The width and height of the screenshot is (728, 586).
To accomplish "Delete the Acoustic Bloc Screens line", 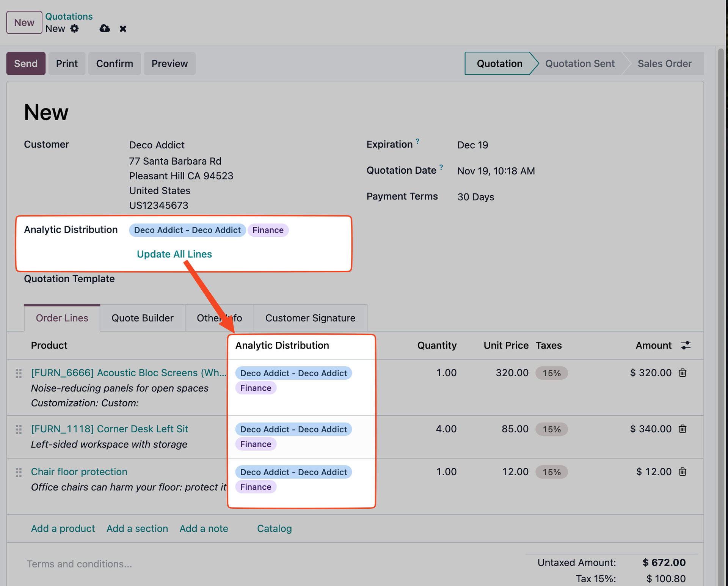I will point(682,373).
